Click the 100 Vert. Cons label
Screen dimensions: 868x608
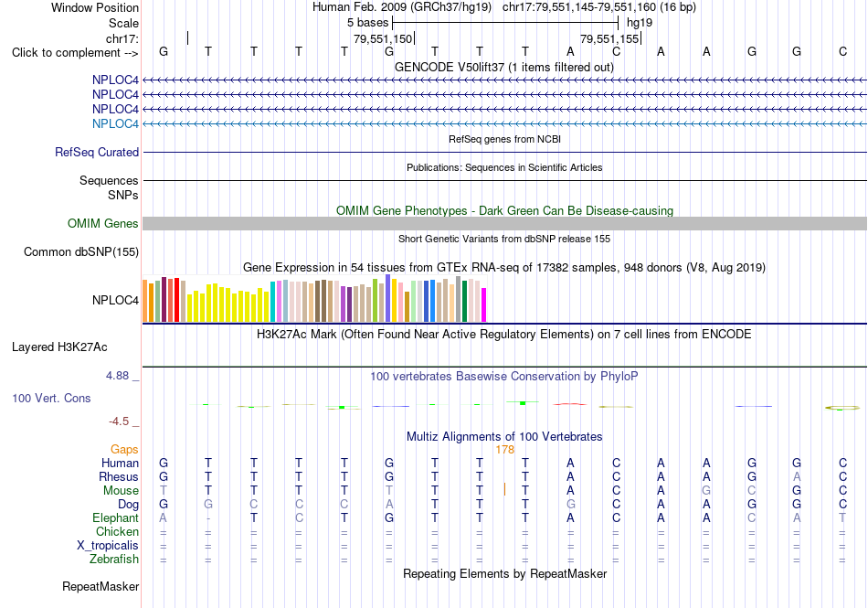(51, 398)
